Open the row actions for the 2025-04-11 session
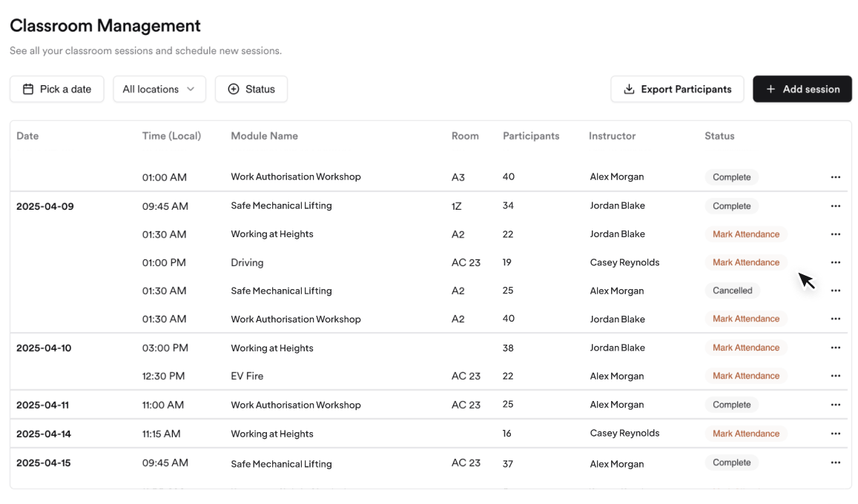 tap(835, 405)
